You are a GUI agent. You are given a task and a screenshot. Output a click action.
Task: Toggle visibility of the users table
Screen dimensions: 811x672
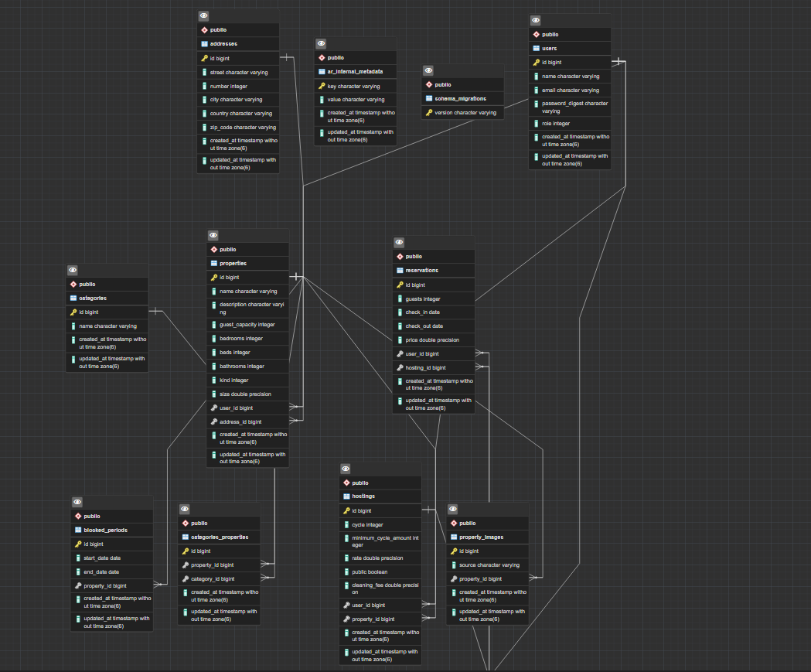tap(535, 19)
